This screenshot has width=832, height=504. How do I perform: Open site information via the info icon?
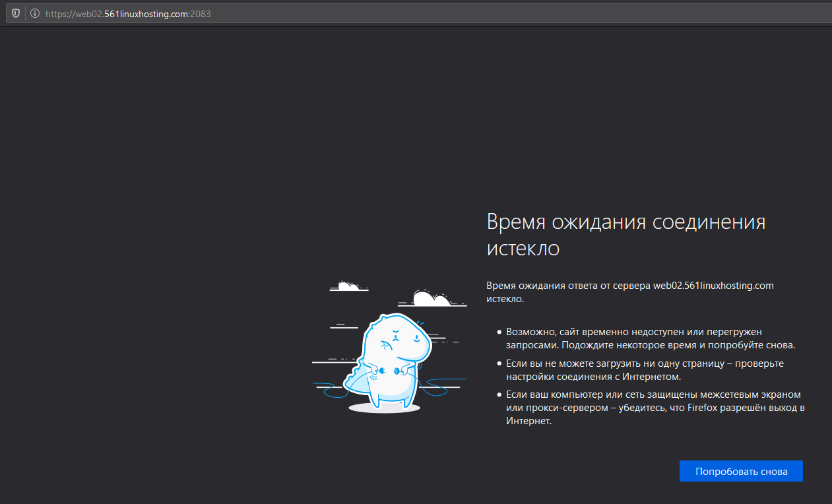coord(34,13)
